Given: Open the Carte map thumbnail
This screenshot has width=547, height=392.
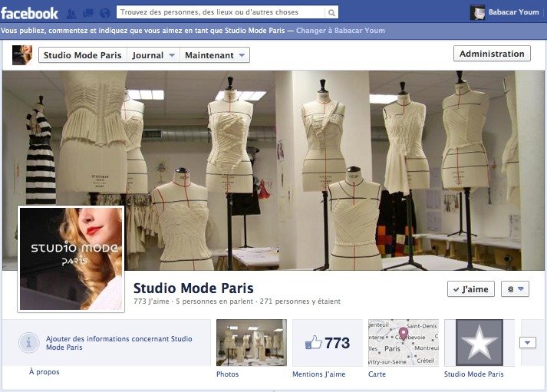Looking at the screenshot, I should pyautogui.click(x=403, y=343).
